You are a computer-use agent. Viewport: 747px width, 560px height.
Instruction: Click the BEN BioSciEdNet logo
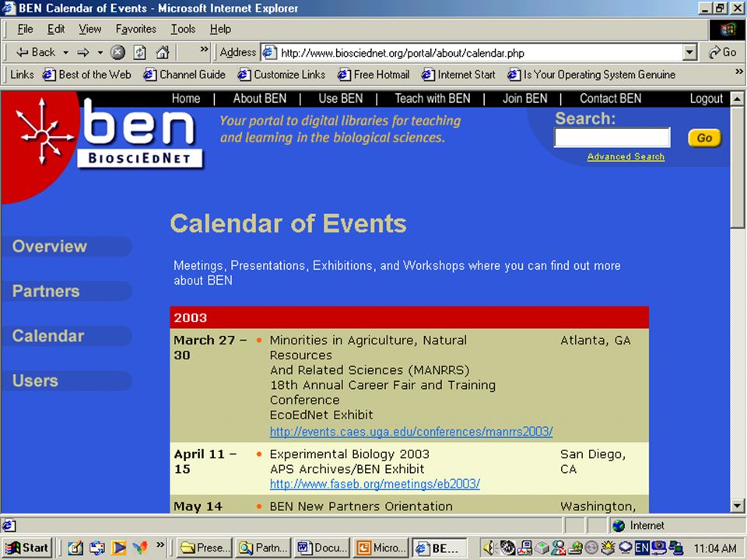[141, 133]
